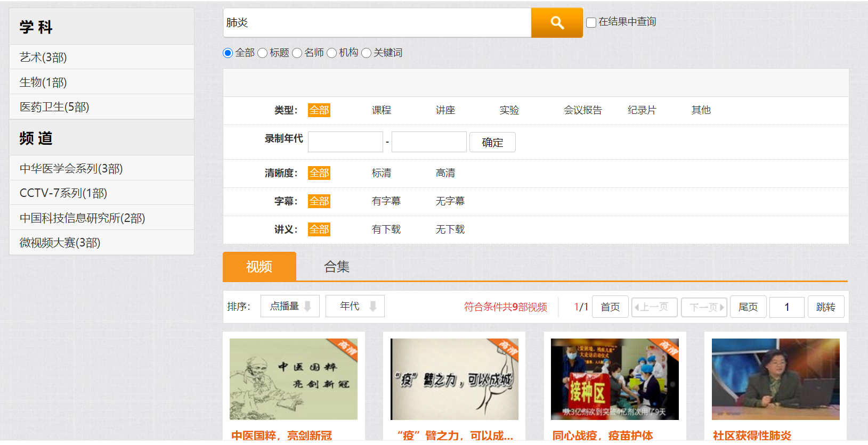Select the 标题 radio button
868x445 pixels.
coord(263,53)
